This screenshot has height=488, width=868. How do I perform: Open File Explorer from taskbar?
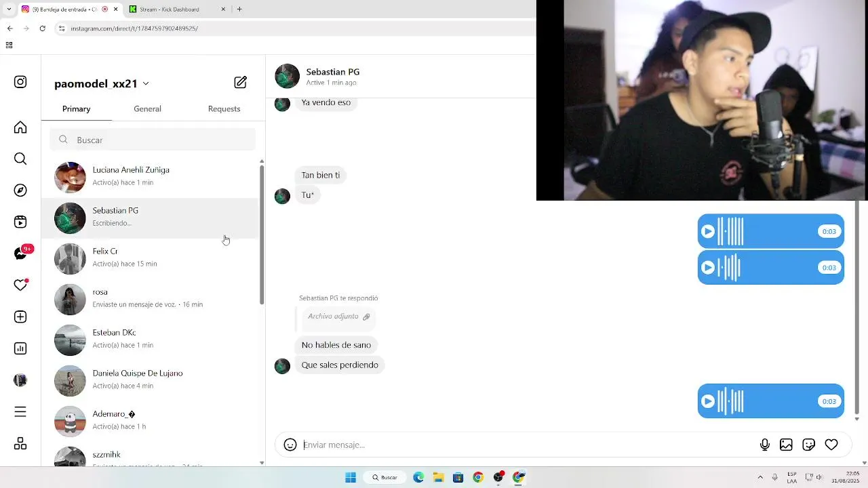pos(438,477)
